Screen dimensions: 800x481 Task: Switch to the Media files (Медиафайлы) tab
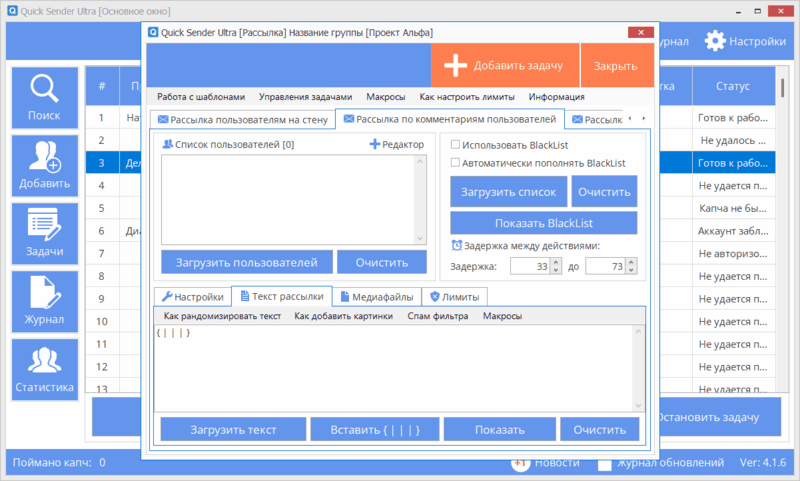(x=376, y=297)
